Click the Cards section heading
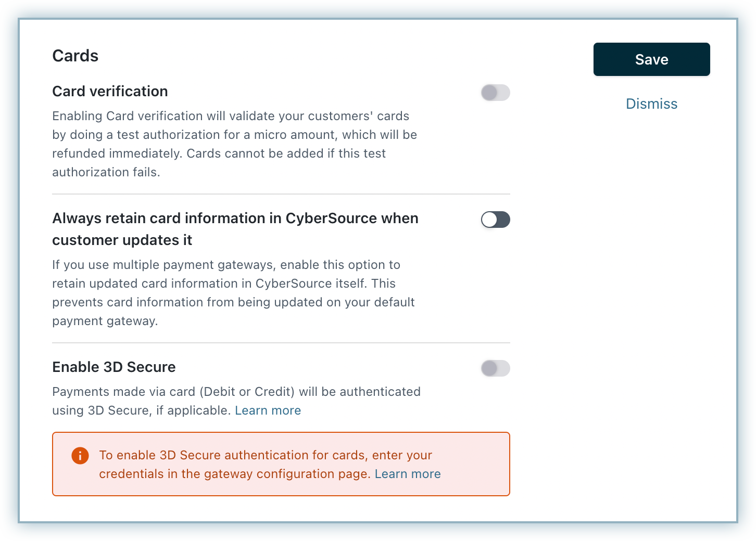 tap(75, 56)
